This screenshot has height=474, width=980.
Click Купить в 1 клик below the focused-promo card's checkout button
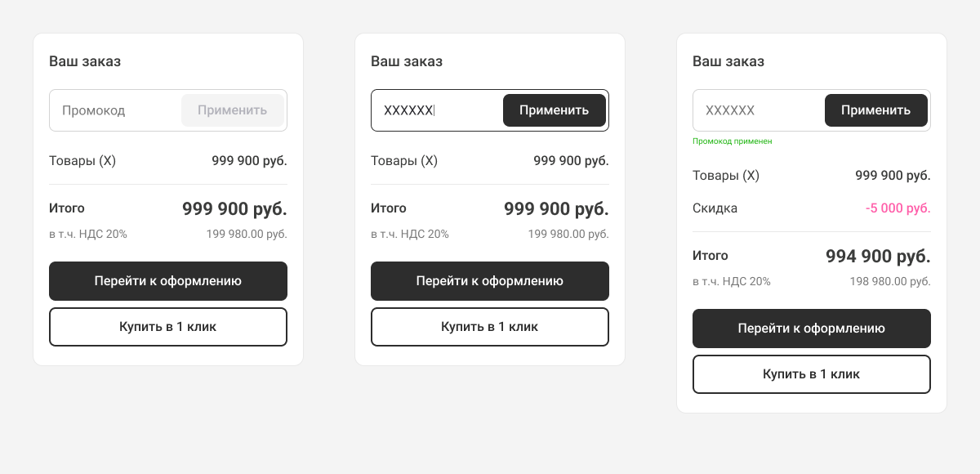tap(490, 327)
